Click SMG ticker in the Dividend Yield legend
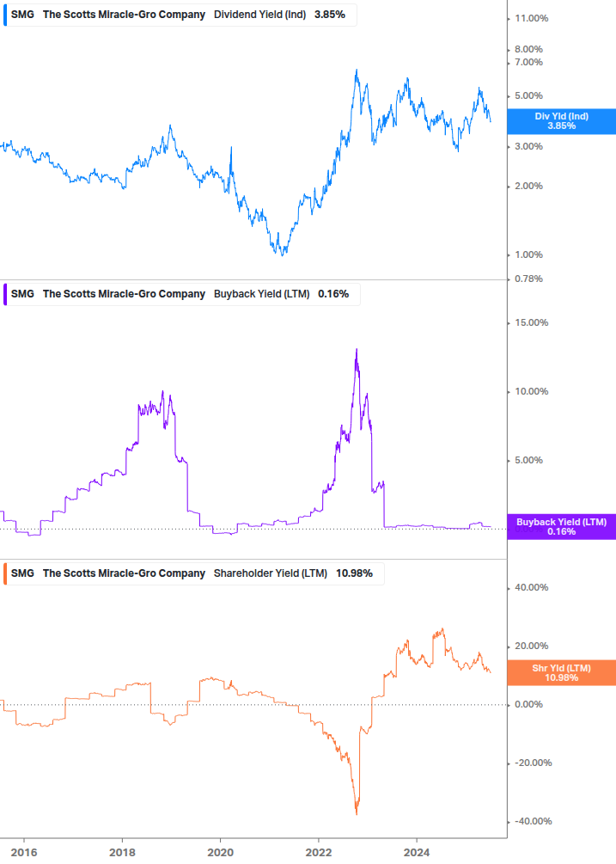Viewport: 616px width, 864px height. [22, 15]
